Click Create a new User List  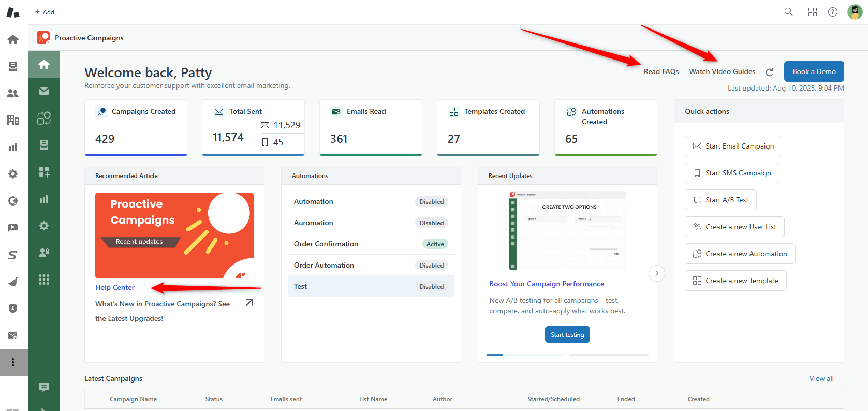click(734, 227)
